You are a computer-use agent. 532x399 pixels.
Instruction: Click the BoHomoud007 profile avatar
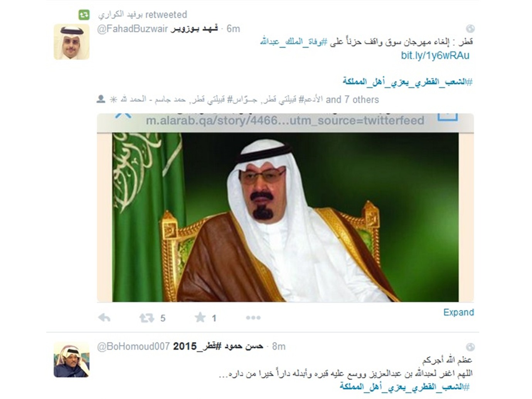click(x=72, y=359)
